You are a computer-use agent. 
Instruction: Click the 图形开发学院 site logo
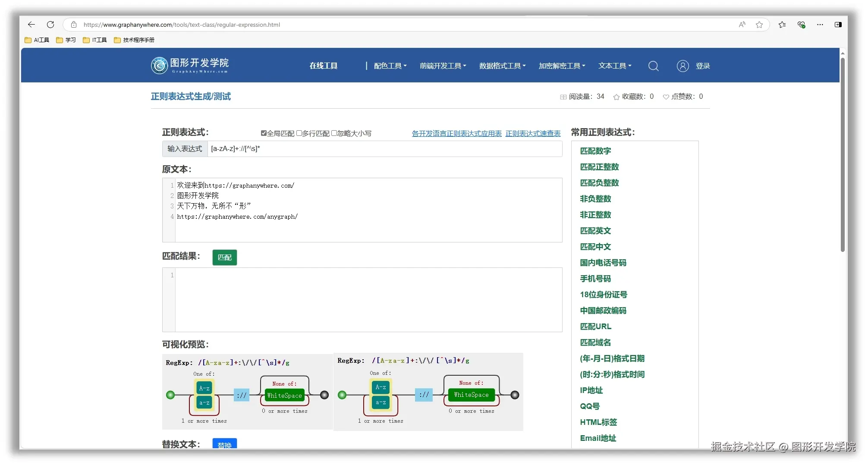pyautogui.click(x=190, y=66)
